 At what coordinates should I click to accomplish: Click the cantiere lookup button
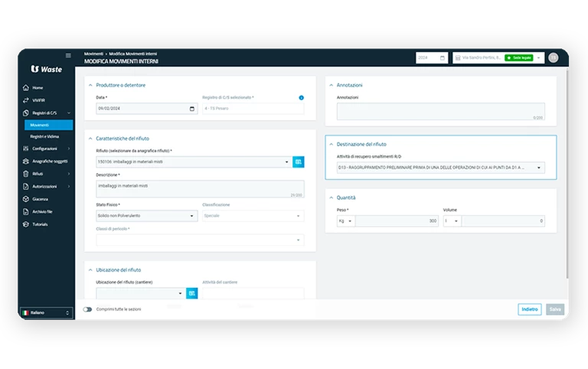click(192, 293)
